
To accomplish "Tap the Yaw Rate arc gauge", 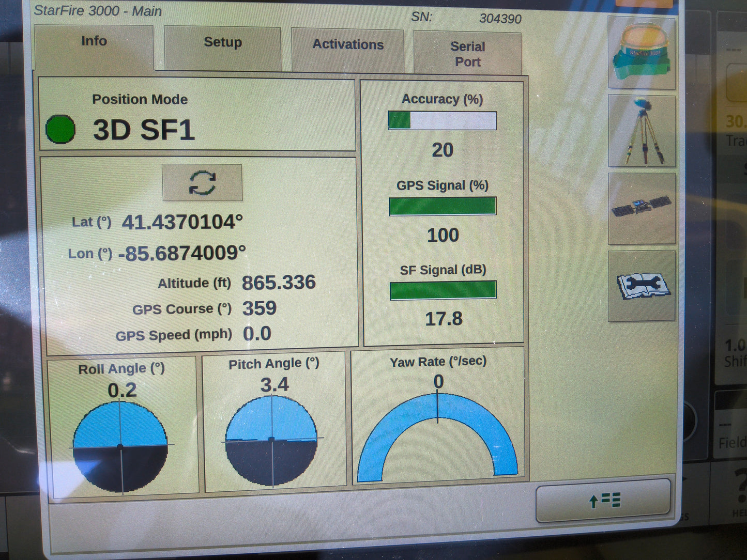I will point(437,437).
